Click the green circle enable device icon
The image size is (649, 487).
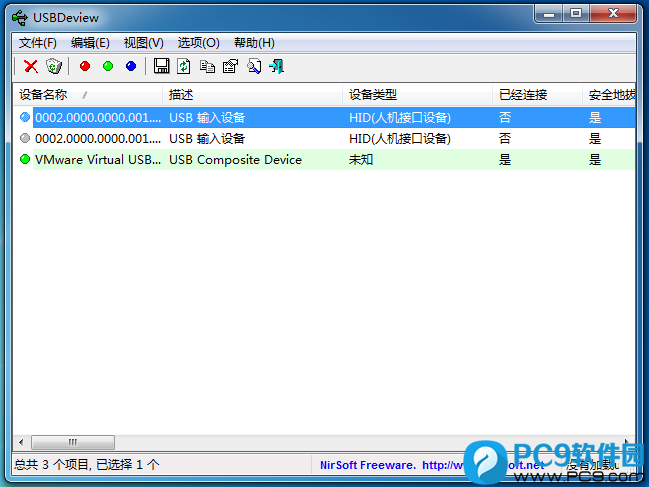108,66
